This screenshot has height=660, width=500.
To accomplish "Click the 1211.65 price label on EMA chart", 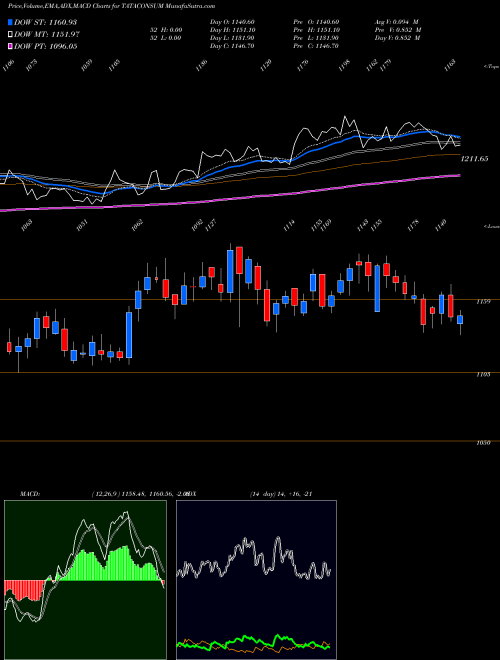I will click(x=474, y=159).
